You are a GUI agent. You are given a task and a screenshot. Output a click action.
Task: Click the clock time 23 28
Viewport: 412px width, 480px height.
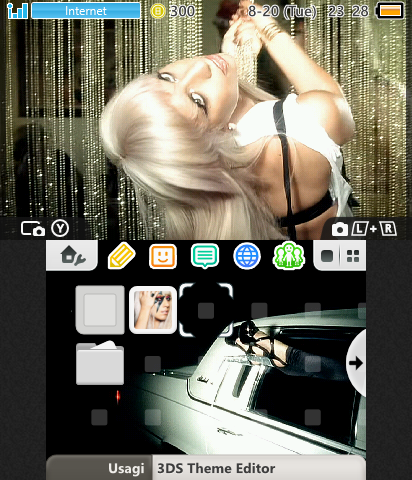pos(348,11)
